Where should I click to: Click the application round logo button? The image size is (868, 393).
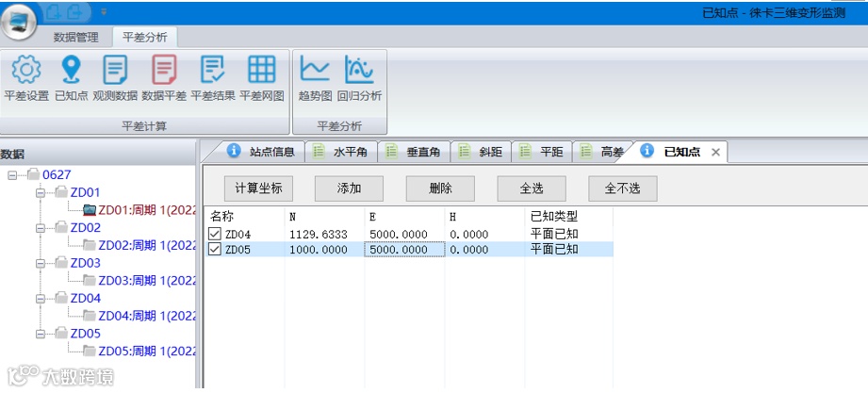pyautogui.click(x=18, y=21)
